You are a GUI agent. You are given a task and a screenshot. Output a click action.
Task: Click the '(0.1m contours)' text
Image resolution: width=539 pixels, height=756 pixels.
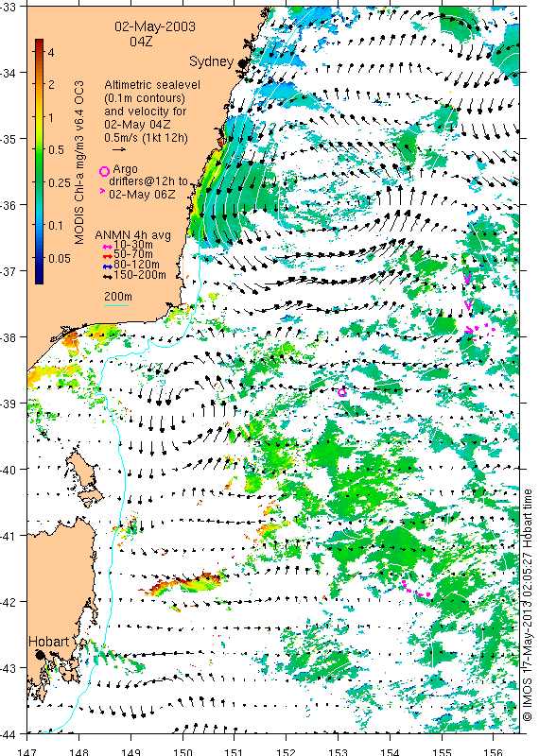point(145,98)
